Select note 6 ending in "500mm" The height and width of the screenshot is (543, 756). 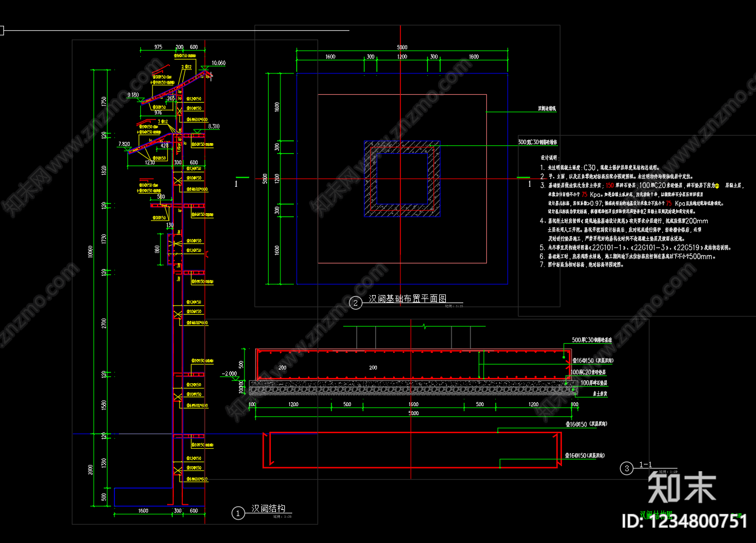[x=628, y=256]
